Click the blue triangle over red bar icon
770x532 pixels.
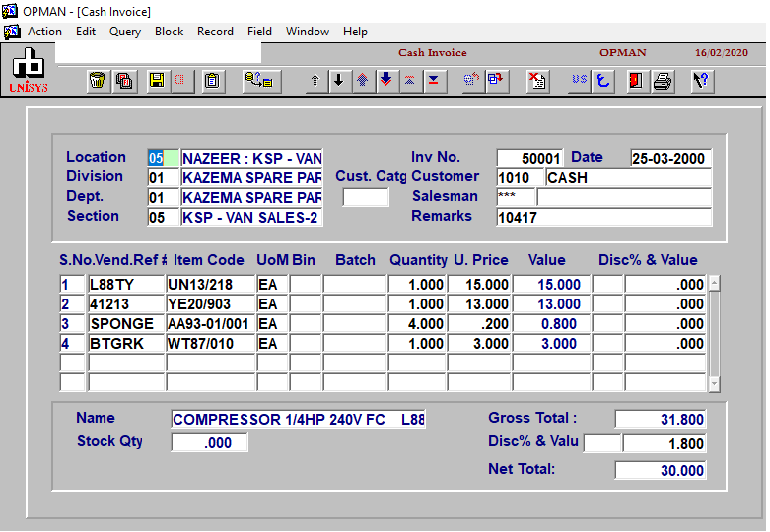click(x=434, y=81)
